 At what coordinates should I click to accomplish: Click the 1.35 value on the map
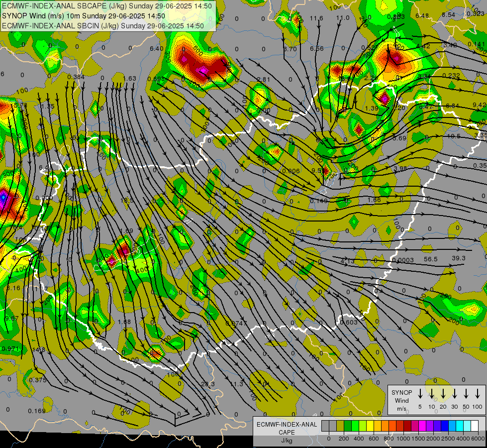[48, 107]
